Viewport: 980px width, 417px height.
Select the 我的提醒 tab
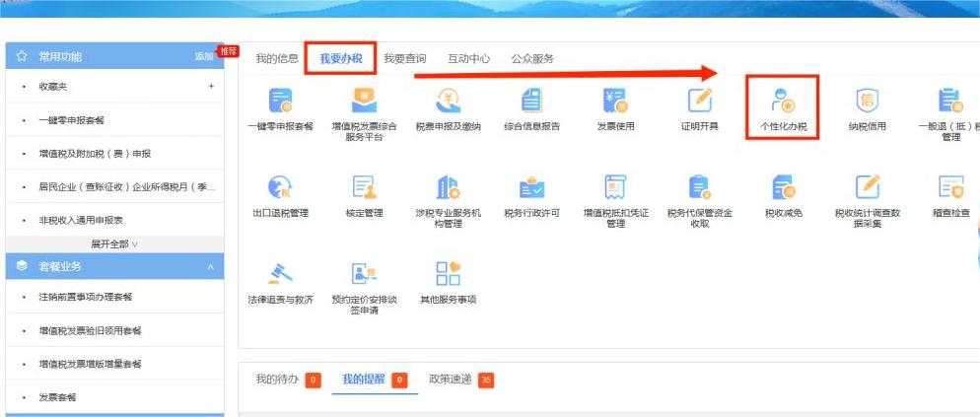click(x=364, y=379)
